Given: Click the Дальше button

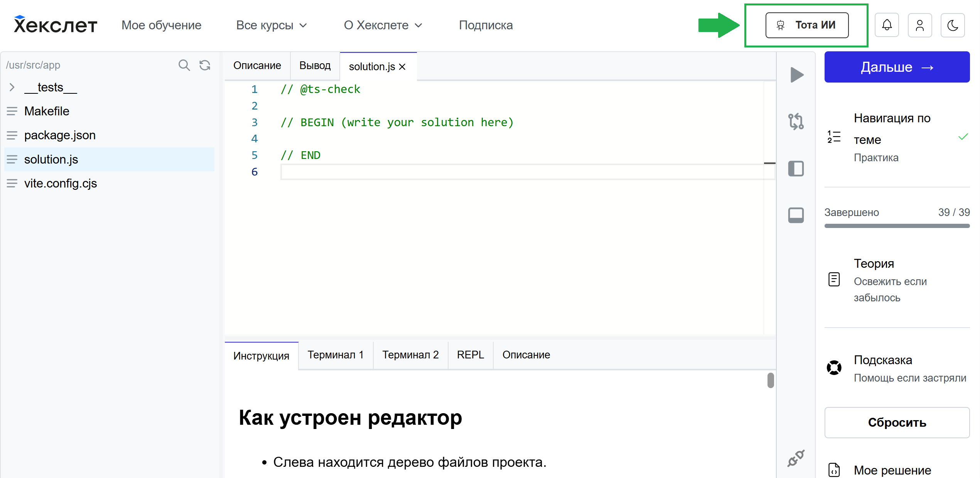Looking at the screenshot, I should click(x=897, y=67).
